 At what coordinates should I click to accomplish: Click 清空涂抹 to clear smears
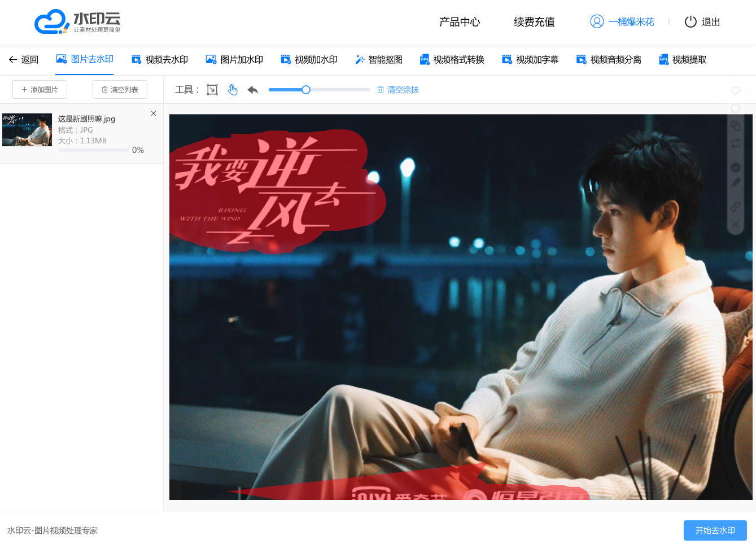click(398, 90)
